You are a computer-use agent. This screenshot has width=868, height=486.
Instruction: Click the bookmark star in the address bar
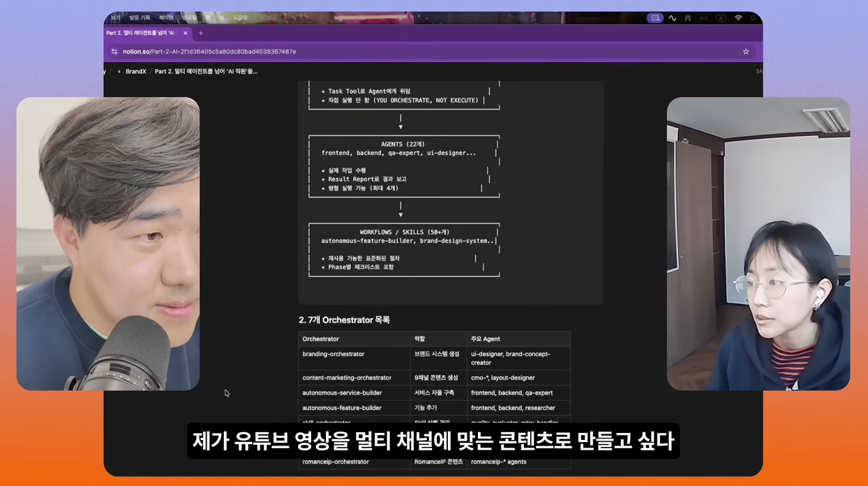pyautogui.click(x=745, y=52)
